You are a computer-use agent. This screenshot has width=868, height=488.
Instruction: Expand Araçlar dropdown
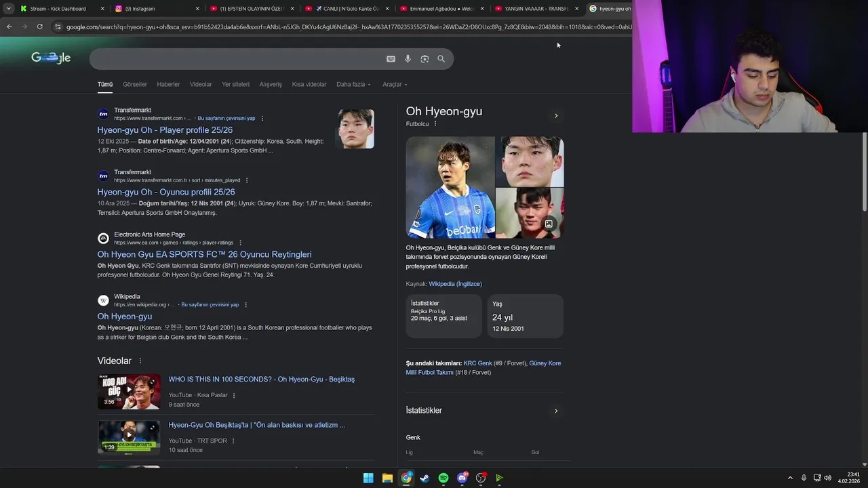pyautogui.click(x=395, y=85)
